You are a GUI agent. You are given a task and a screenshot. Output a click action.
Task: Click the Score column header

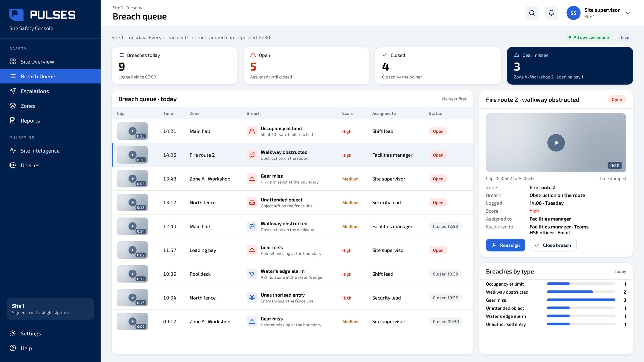(347, 113)
